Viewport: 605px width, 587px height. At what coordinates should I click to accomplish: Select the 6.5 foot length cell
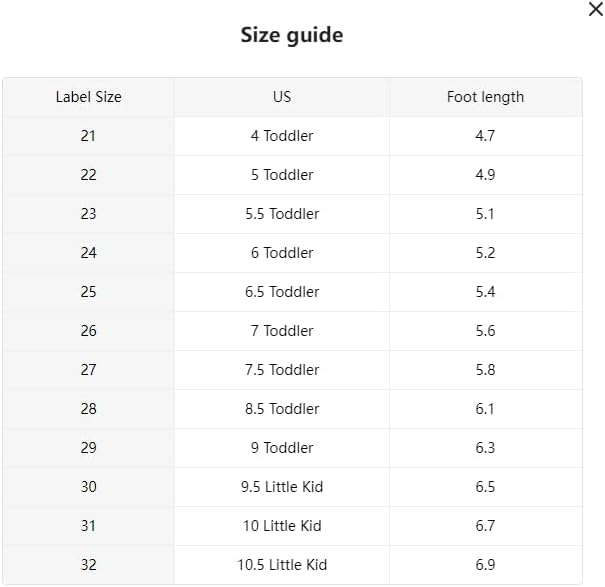[485, 487]
